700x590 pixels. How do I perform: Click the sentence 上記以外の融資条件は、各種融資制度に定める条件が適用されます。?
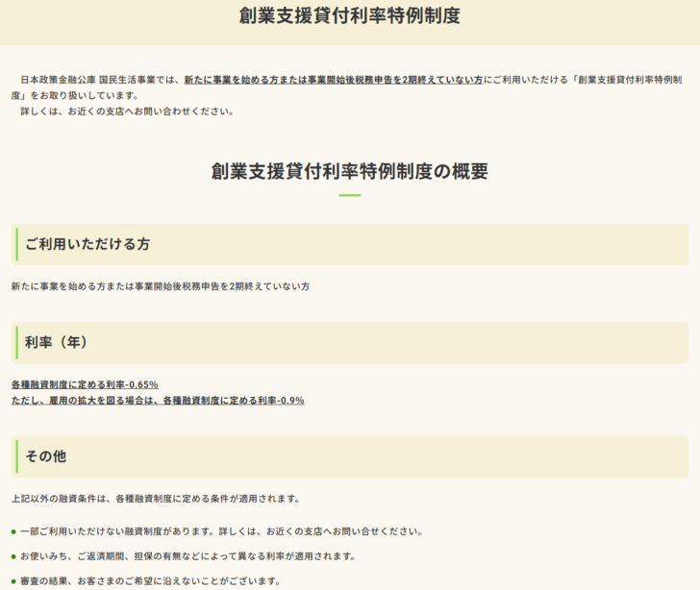tap(156, 499)
